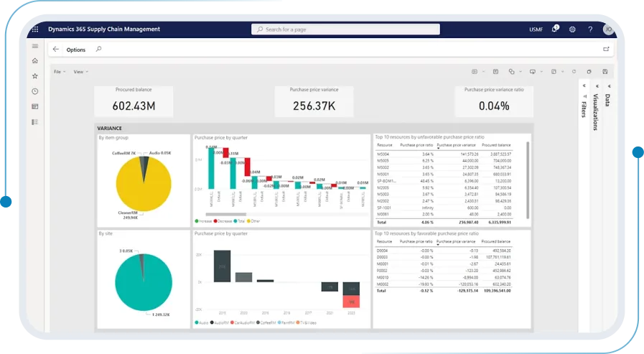Sort by Purchase price ratio in unfavorable table

(416, 145)
